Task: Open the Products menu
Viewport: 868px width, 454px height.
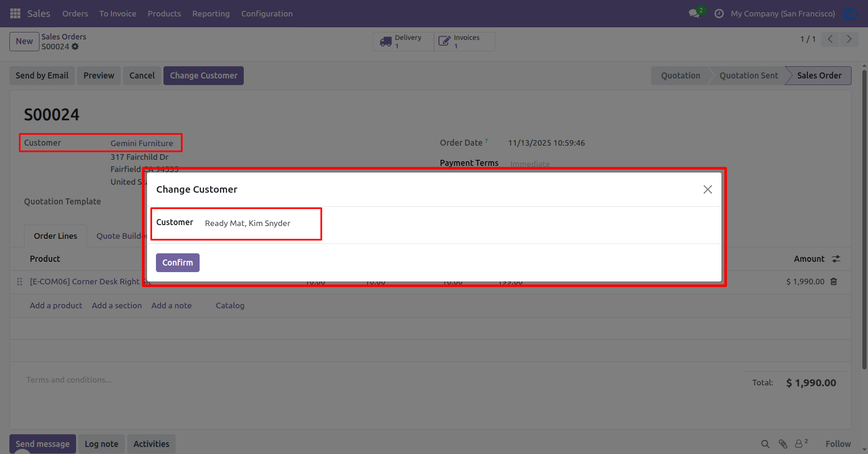Action: (164, 14)
